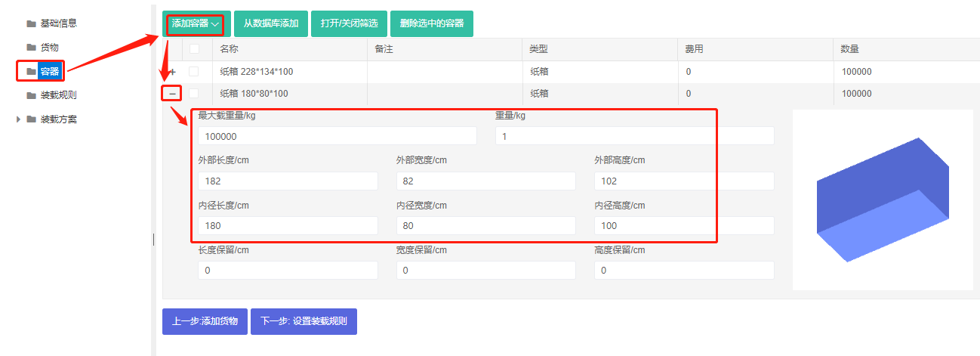This screenshot has height=356, width=980.
Task: Click the 装载规则 folder icon
Action: point(31,96)
